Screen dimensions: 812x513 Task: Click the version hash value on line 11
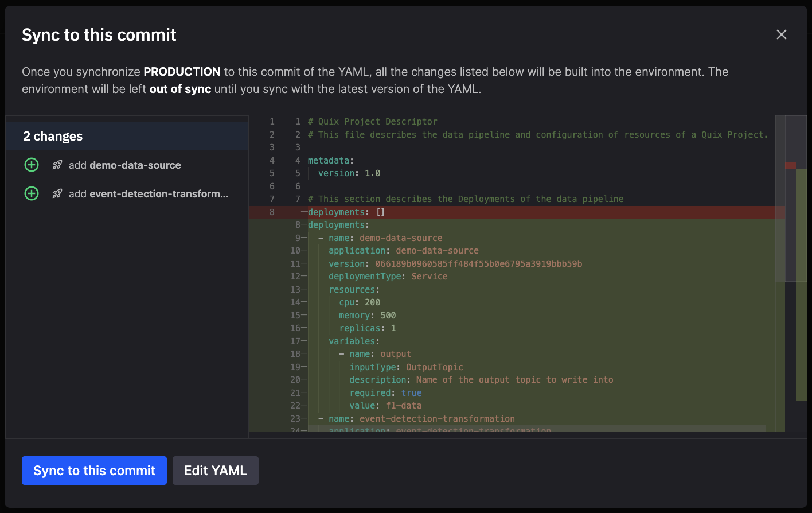pos(478,264)
